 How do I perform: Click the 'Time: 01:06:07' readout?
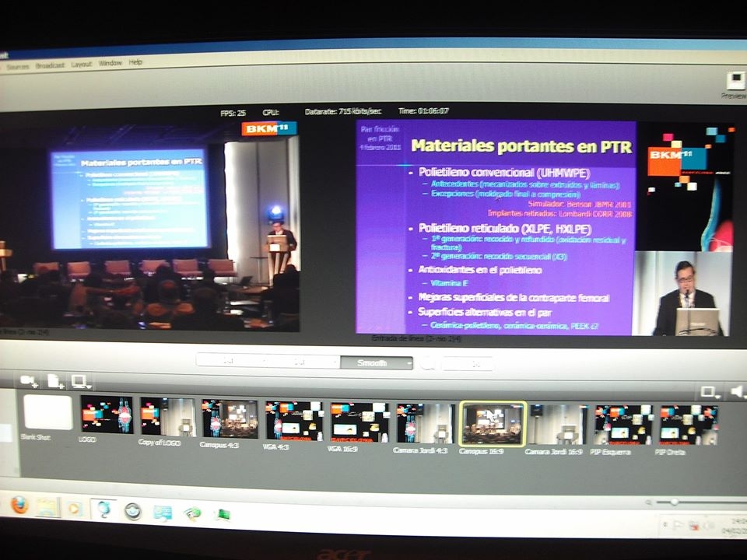coord(423,111)
